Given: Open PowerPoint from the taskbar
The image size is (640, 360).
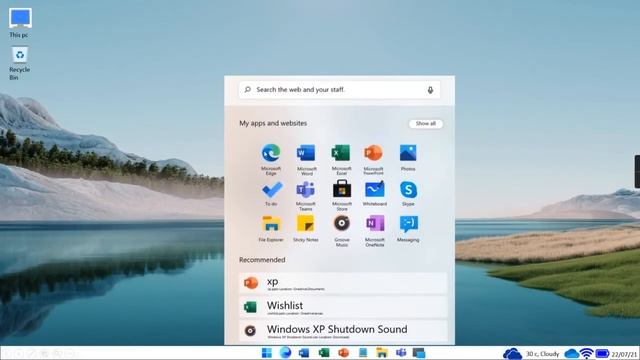Looking at the screenshot, I should tap(344, 353).
